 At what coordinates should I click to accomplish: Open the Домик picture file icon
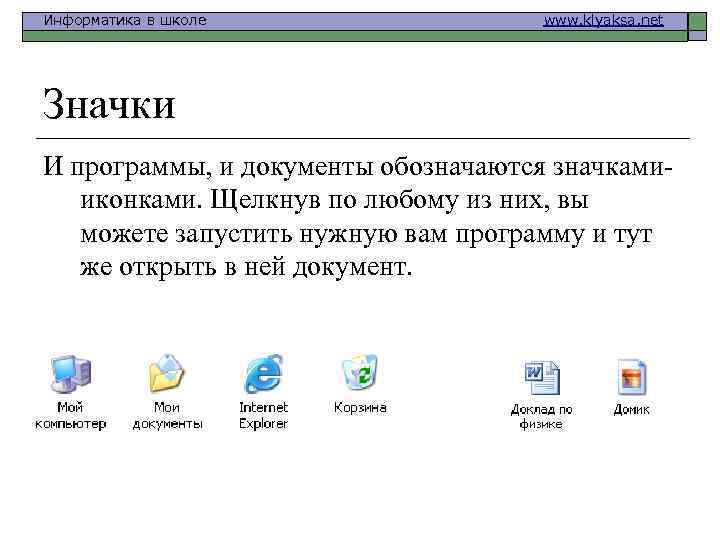[632, 377]
